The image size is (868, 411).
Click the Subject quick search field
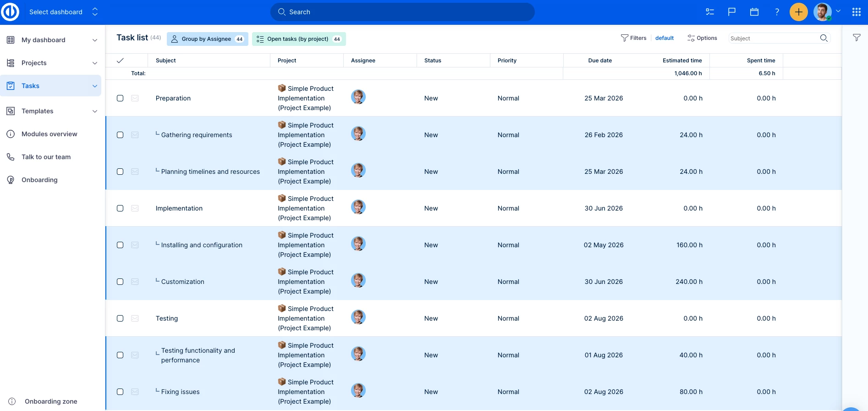coord(774,38)
